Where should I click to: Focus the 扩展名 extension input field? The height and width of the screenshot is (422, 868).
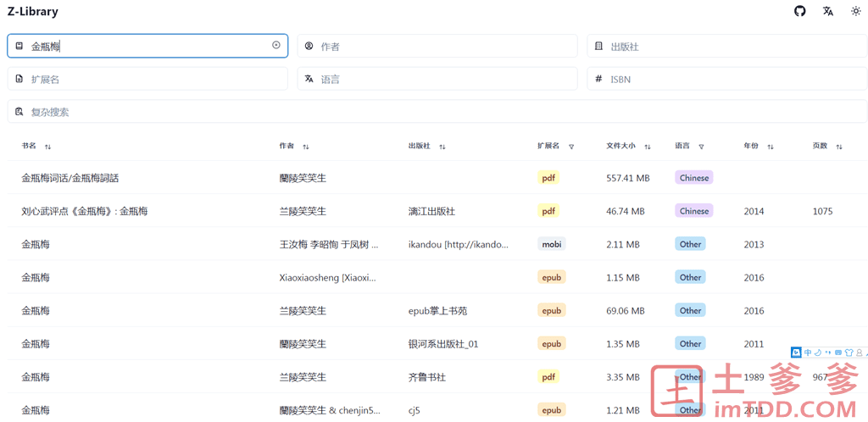(147, 79)
